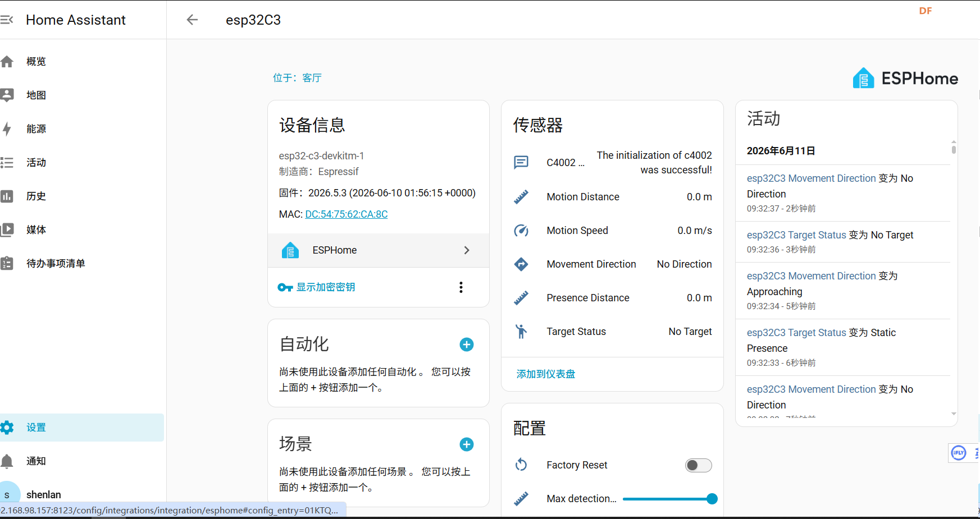Click the Motion Speed gauge icon

521,231
